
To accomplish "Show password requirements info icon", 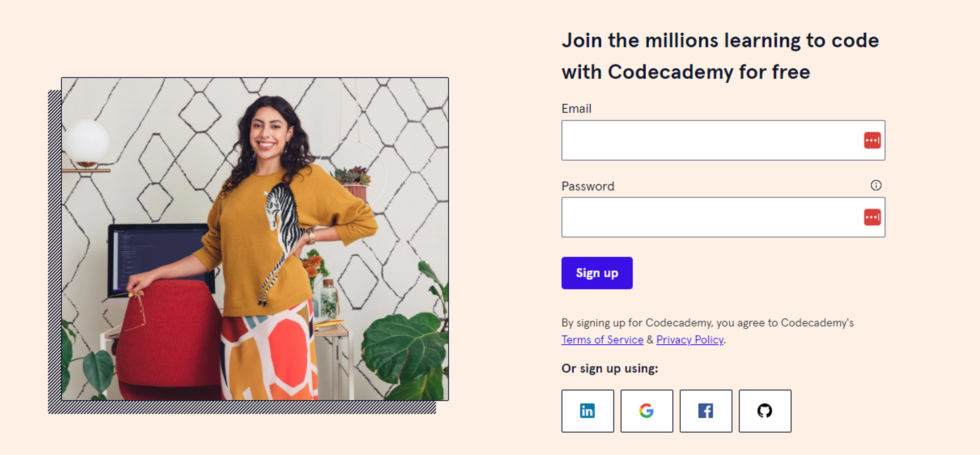I will [x=876, y=185].
